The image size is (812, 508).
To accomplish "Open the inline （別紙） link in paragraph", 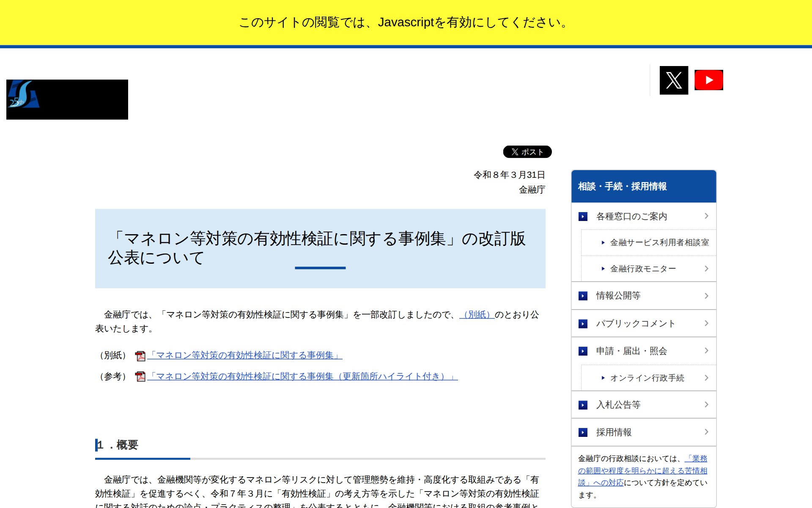I will pyautogui.click(x=477, y=315).
